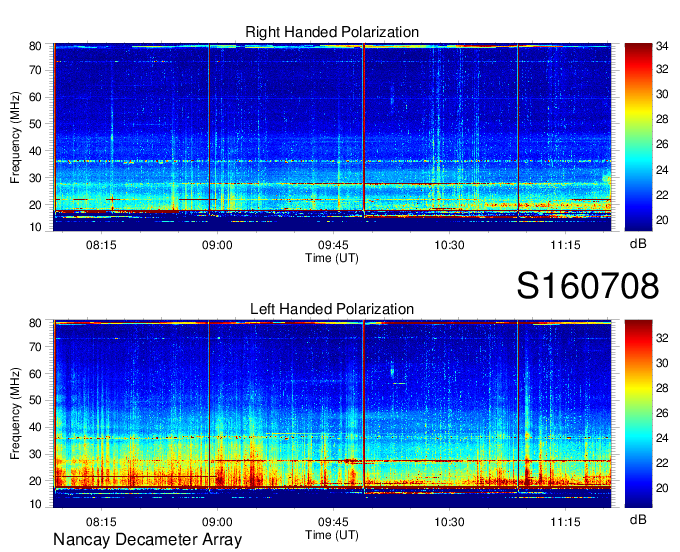
Task: Click the 22 value on the bottom color bar
Action: coord(662,463)
